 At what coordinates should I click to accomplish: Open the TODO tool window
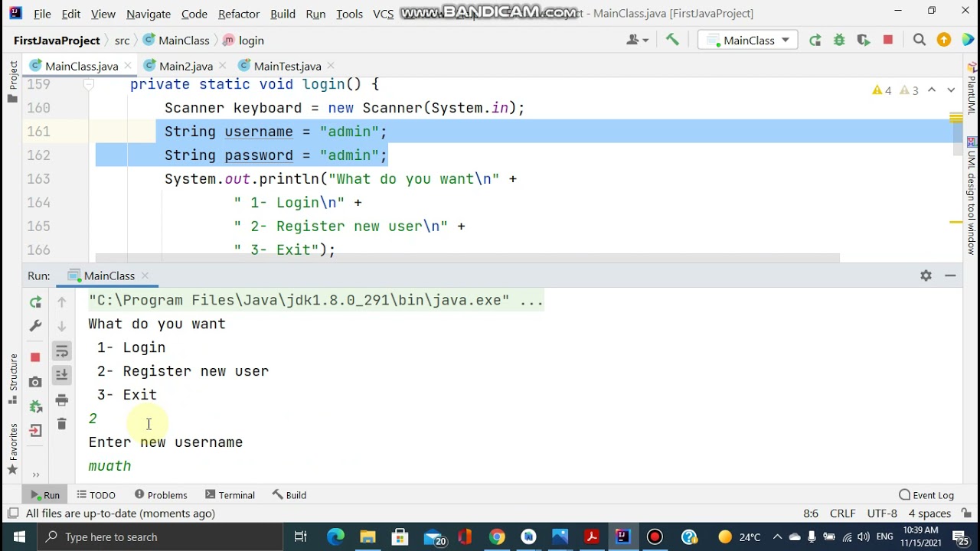click(96, 495)
